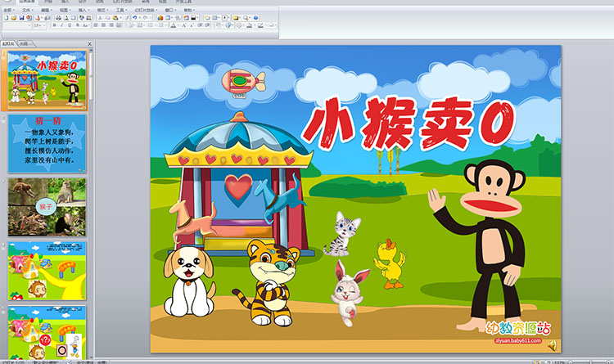Toggle Strikethrough formatting
Image resolution: width=614 pixels, height=364 pixels.
[77, 25]
